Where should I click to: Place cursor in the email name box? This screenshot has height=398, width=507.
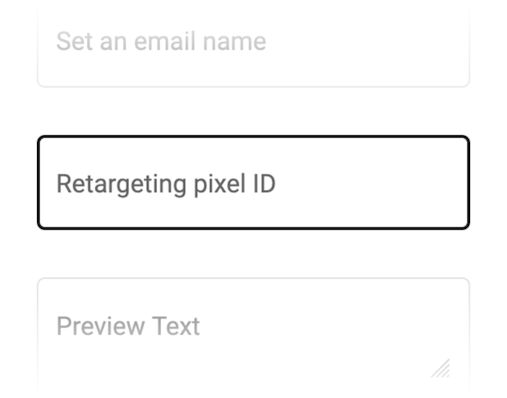254,43
